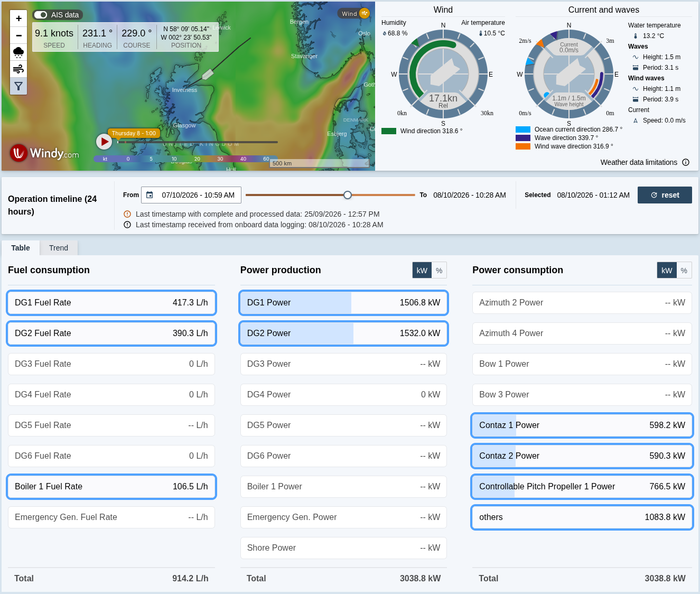Select the DG1 Fuel Rate row

coord(111,303)
